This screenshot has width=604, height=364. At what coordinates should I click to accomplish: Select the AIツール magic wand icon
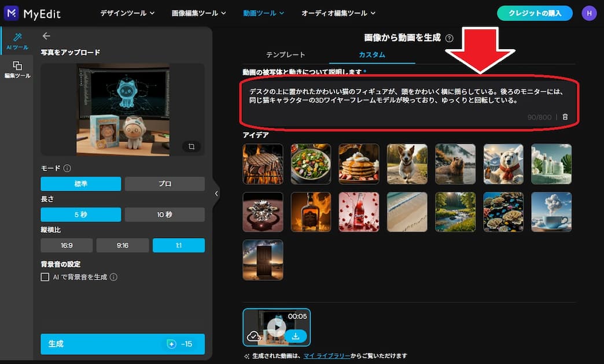tap(17, 38)
